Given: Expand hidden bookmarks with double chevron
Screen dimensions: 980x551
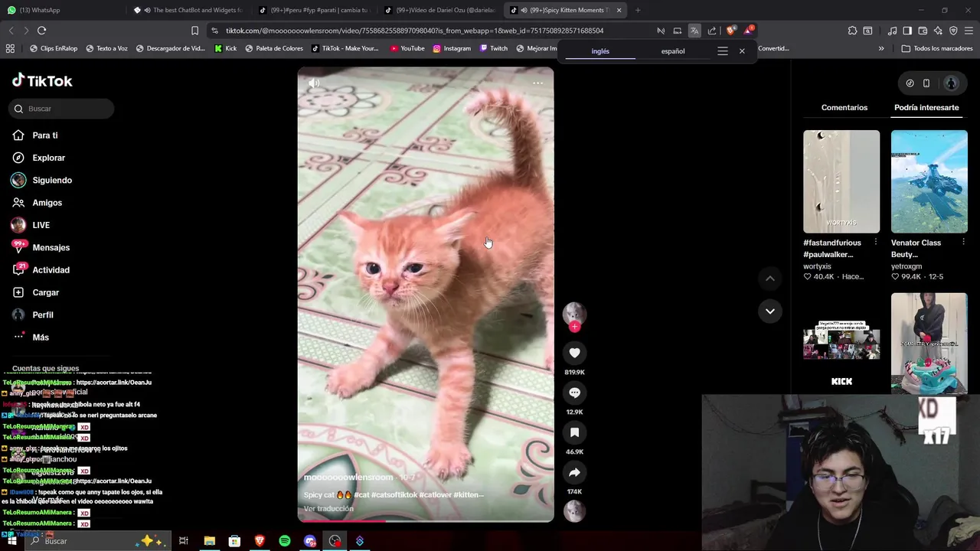Looking at the screenshot, I should (881, 48).
